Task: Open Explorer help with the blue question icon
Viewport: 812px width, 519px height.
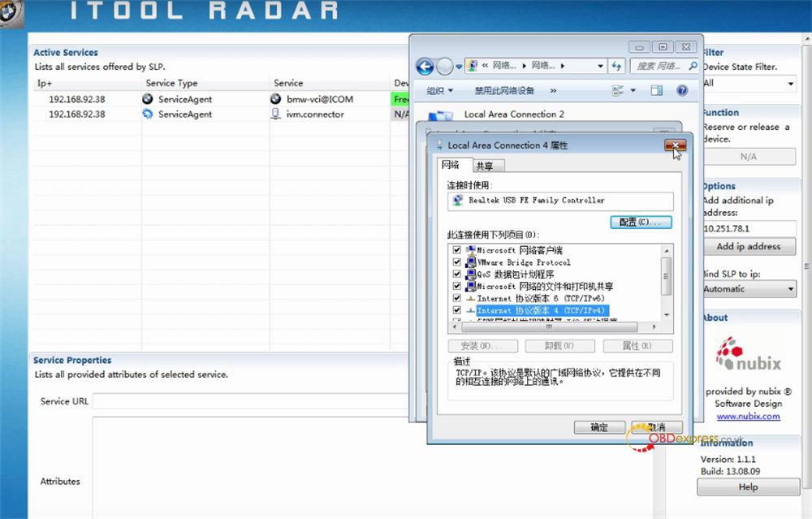Action: pyautogui.click(x=683, y=91)
